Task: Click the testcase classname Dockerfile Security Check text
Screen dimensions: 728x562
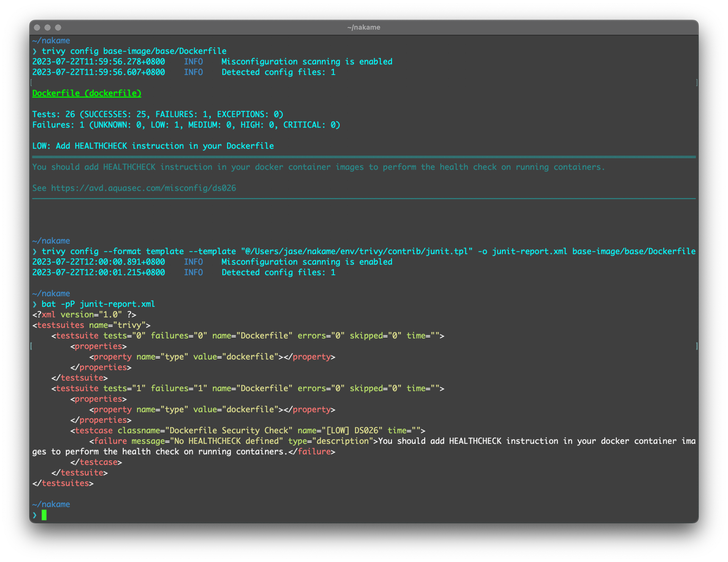Action: click(x=229, y=431)
